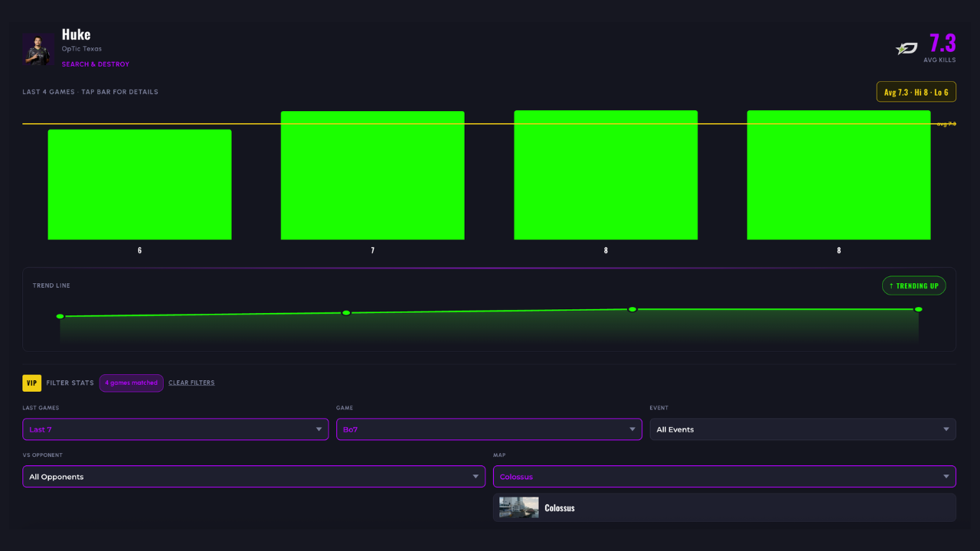Tap the green bar labeled 7

(373, 175)
